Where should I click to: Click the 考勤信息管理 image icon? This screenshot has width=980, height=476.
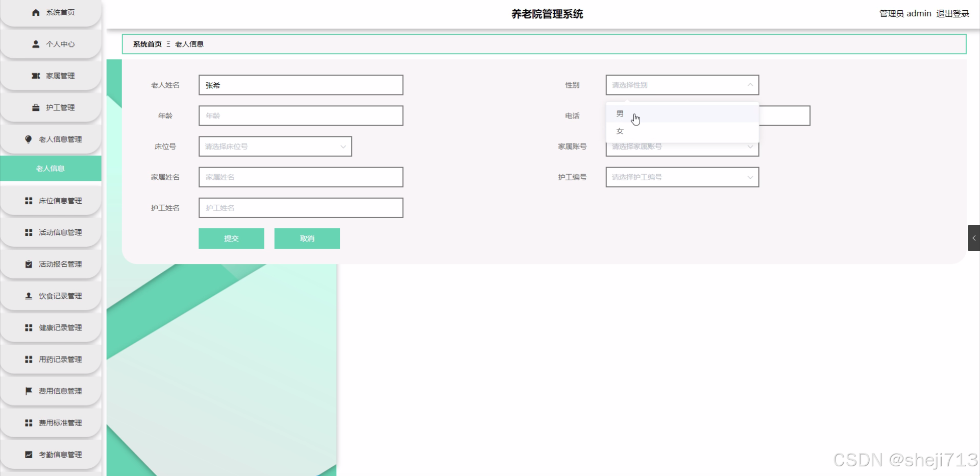tap(28, 454)
